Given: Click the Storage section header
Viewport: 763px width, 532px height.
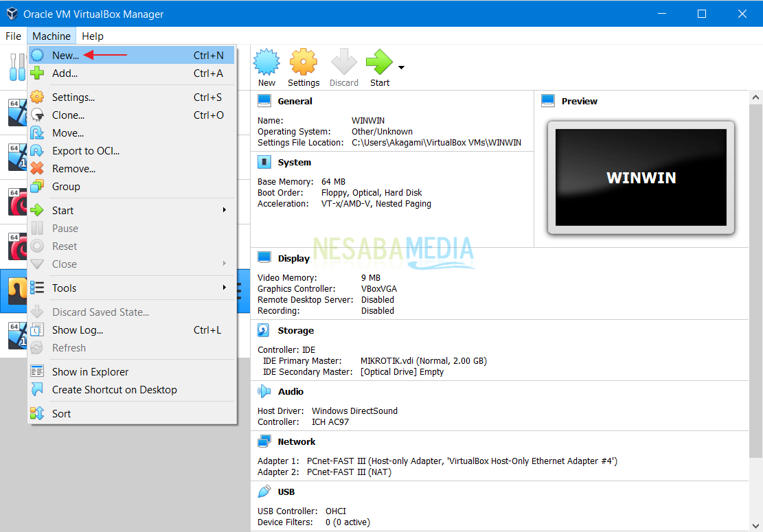Looking at the screenshot, I should tap(296, 331).
